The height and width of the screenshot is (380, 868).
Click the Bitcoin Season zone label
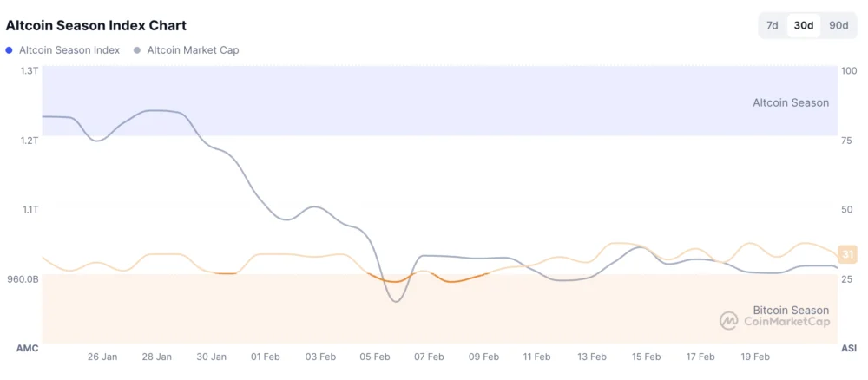[x=791, y=310]
